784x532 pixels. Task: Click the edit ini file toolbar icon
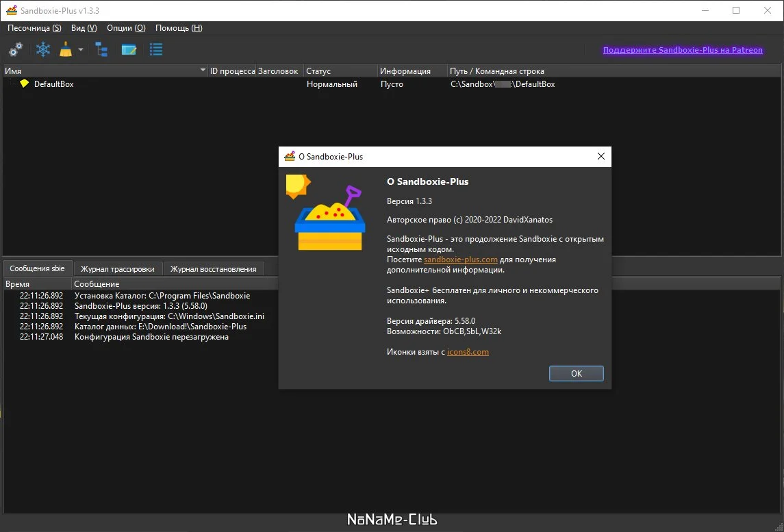tap(129, 49)
